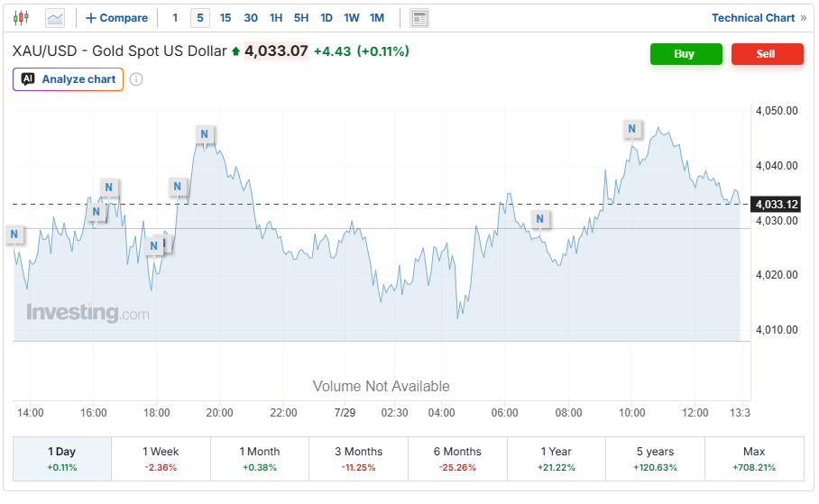Select the 1 minute interval

[x=175, y=18]
